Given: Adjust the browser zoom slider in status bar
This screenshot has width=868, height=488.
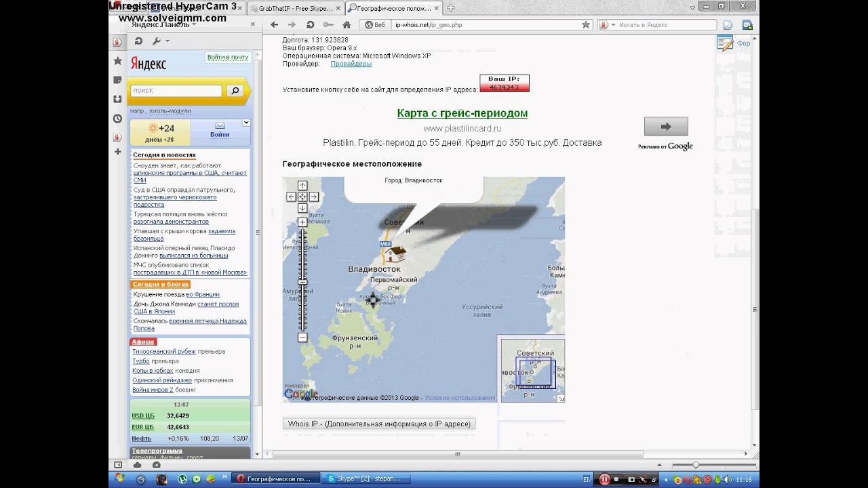Looking at the screenshot, I should coord(695,465).
